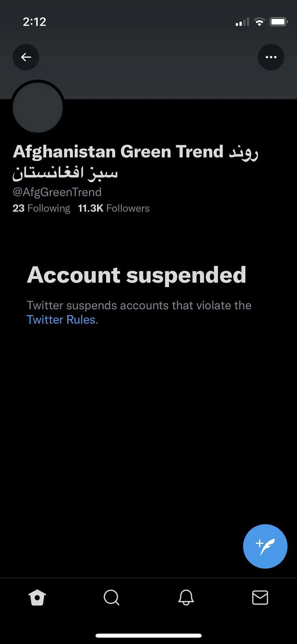Screen dimensions: 297x644
Task: Tap the battery status icon
Action: 279,22
